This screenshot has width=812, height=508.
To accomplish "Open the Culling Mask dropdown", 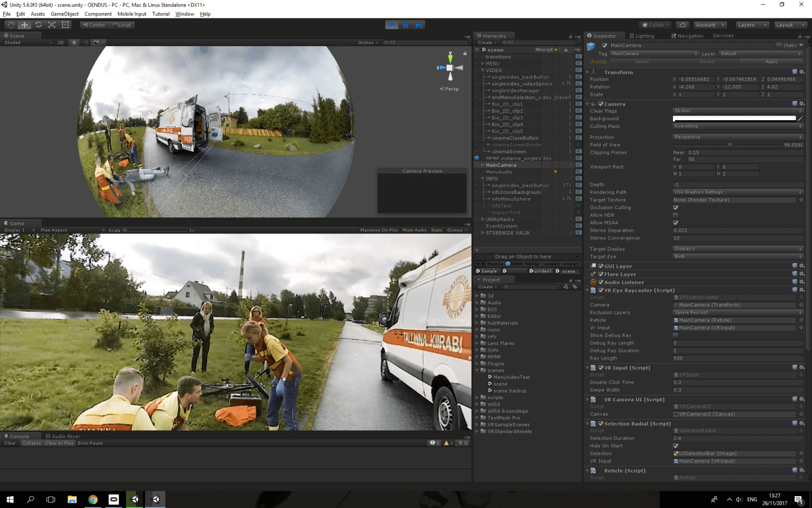I will tap(738, 126).
